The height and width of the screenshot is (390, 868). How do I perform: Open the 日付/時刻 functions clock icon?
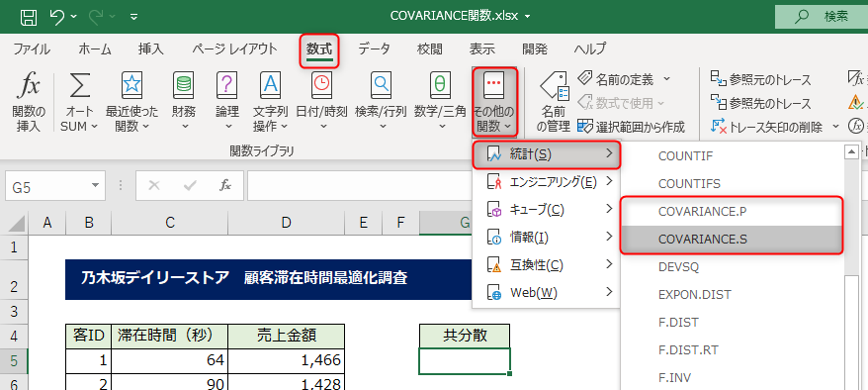321,86
